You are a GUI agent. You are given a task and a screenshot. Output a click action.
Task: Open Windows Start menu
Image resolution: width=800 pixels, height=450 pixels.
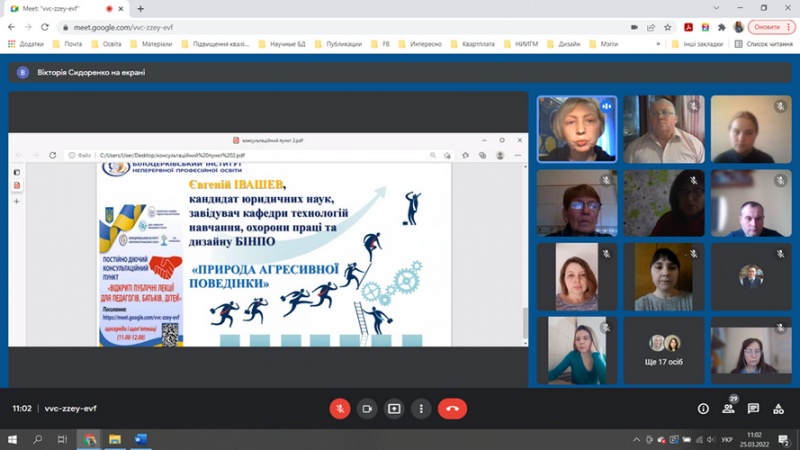[x=12, y=439]
